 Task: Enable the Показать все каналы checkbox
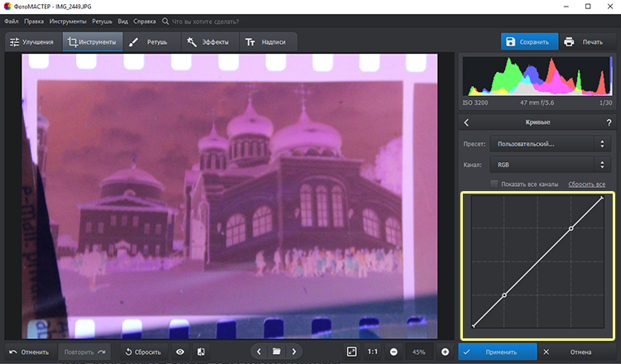coord(494,184)
